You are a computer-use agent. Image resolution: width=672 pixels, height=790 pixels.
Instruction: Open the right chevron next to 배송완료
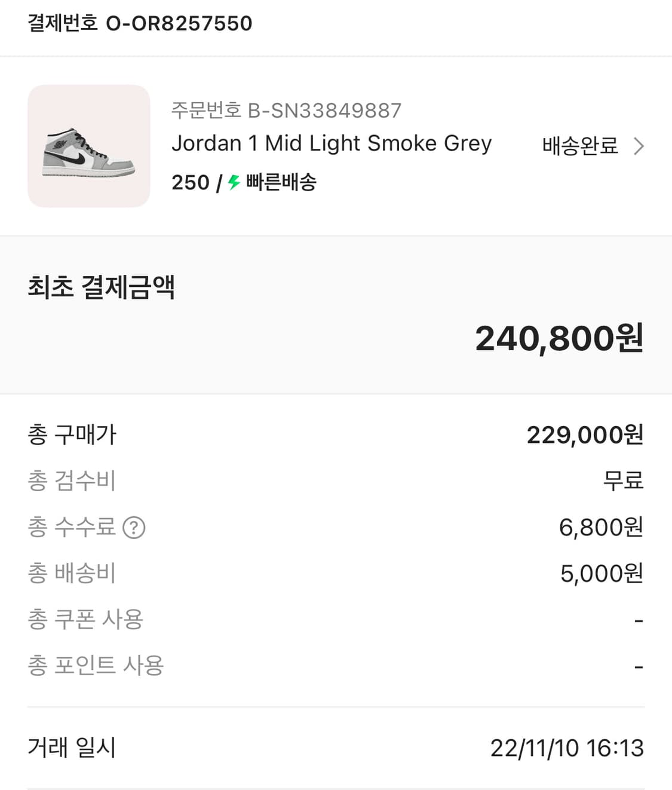coord(639,146)
